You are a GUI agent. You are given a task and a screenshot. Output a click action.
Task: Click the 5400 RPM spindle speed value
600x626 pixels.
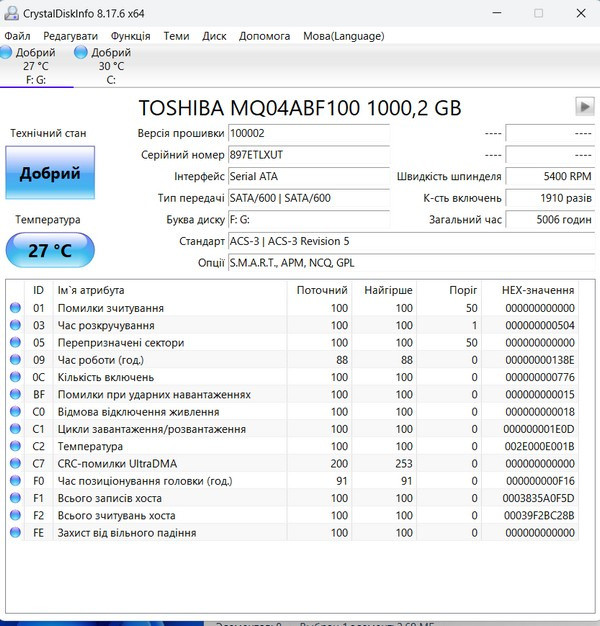pyautogui.click(x=550, y=176)
